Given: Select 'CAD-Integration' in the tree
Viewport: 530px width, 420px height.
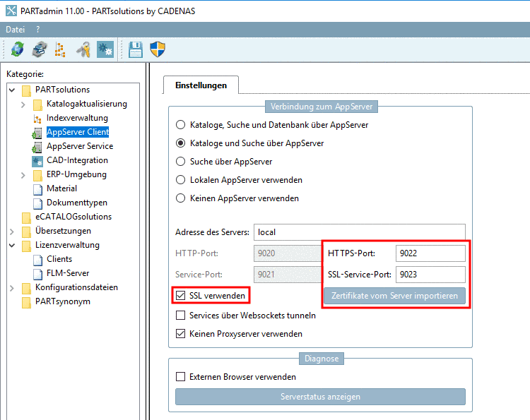Looking at the screenshot, I should 77,160.
